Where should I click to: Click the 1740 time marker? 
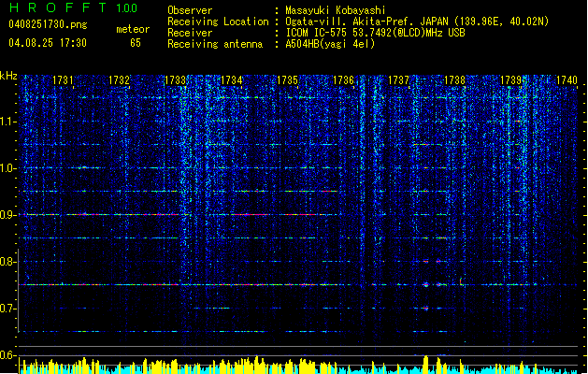(566, 80)
